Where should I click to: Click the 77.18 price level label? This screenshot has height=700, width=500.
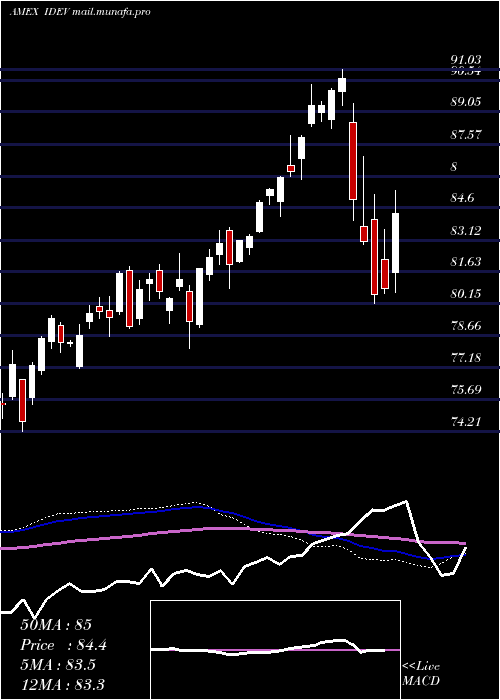pyautogui.click(x=466, y=358)
